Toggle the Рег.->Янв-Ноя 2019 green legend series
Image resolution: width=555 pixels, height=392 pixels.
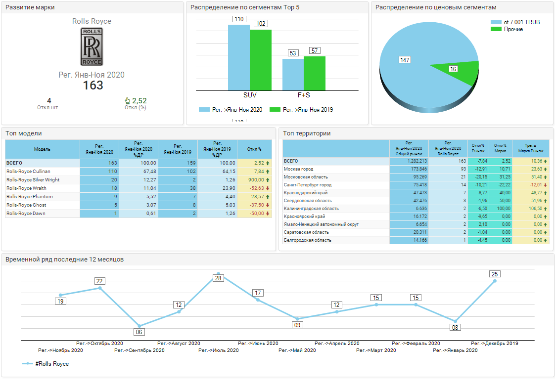[x=301, y=110]
